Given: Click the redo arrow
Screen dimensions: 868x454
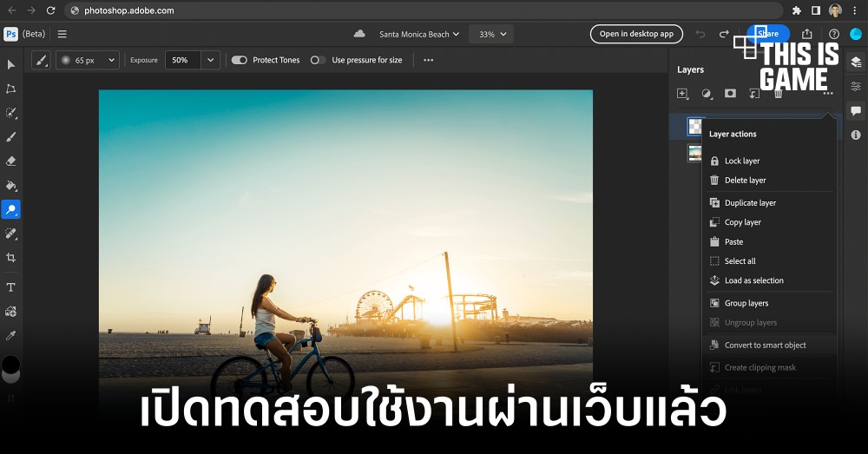Looking at the screenshot, I should pyautogui.click(x=724, y=34).
